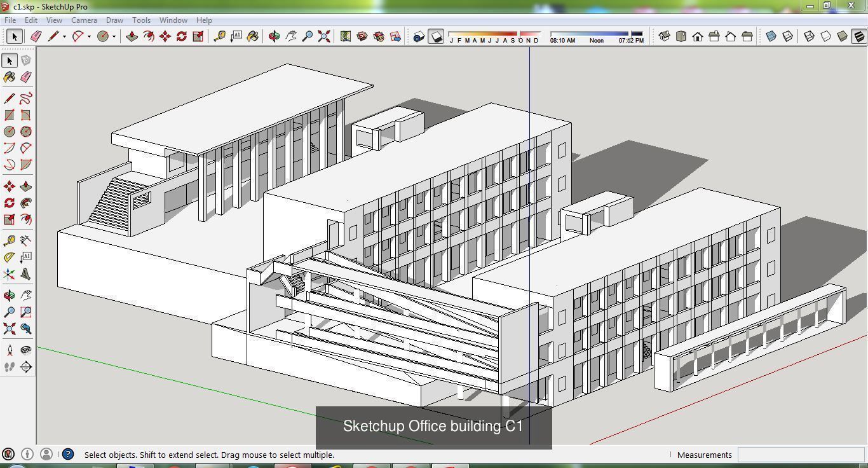Screen dimensions: 868x468
Task: Select the Section Plane tool
Action: point(26,367)
